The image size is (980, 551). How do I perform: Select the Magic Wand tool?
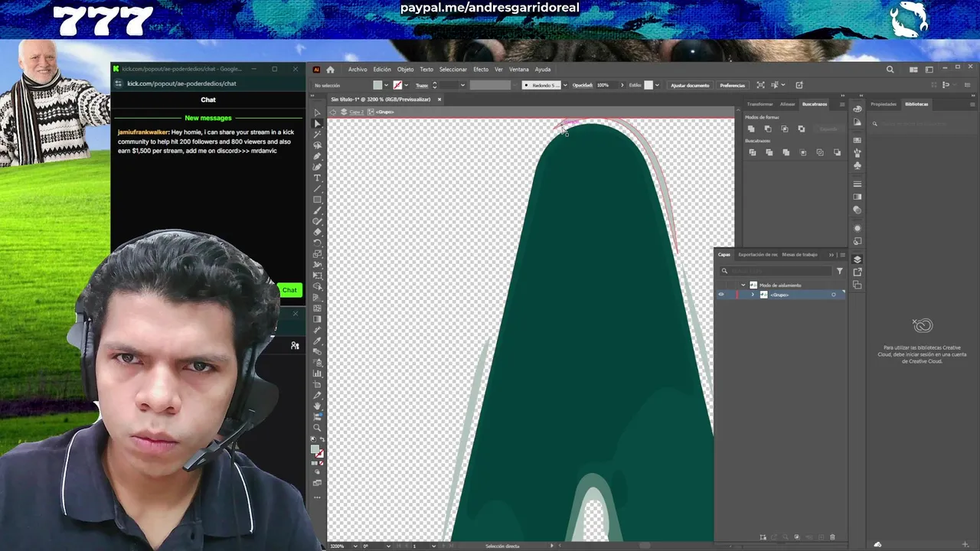pos(318,135)
